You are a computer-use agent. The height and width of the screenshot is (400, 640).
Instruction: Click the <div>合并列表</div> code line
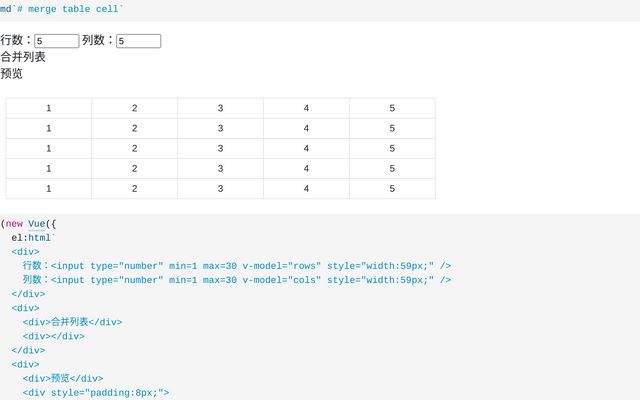pyautogui.click(x=72, y=322)
